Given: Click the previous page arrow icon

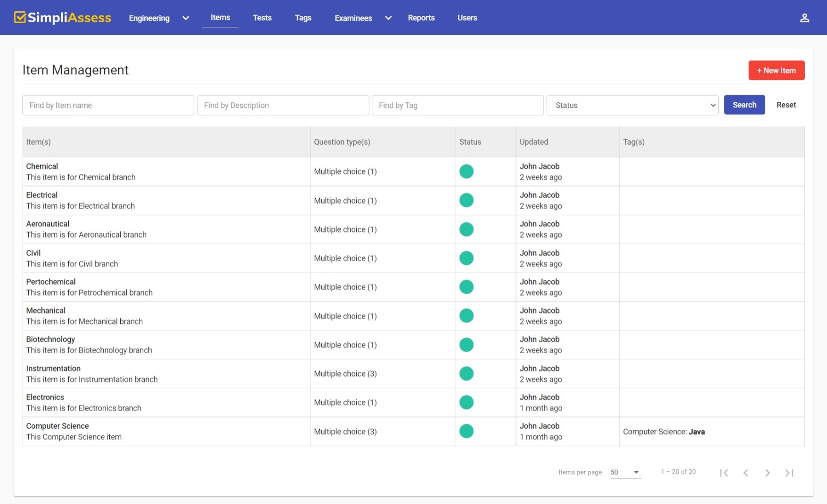Looking at the screenshot, I should point(746,472).
